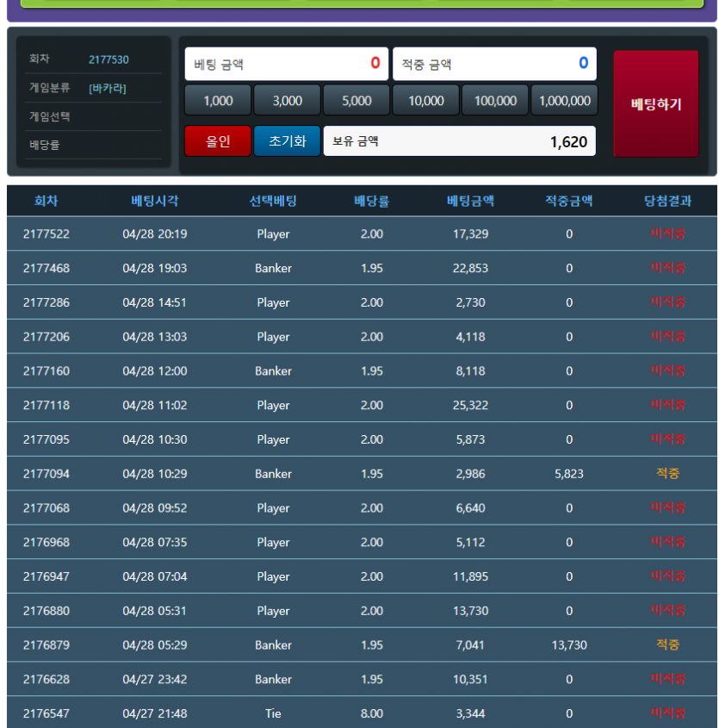Click the 베팅시각 column header

(x=155, y=201)
